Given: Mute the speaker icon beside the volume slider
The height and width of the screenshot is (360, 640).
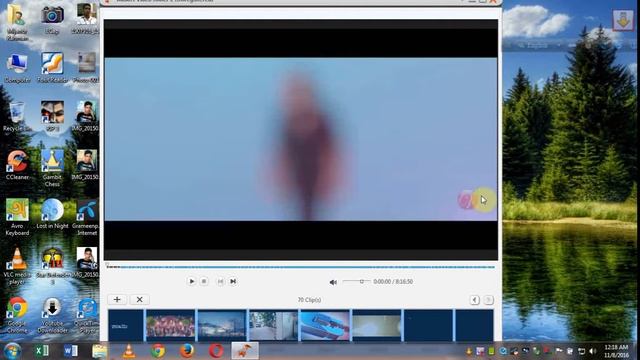Looking at the screenshot, I should pos(333,282).
